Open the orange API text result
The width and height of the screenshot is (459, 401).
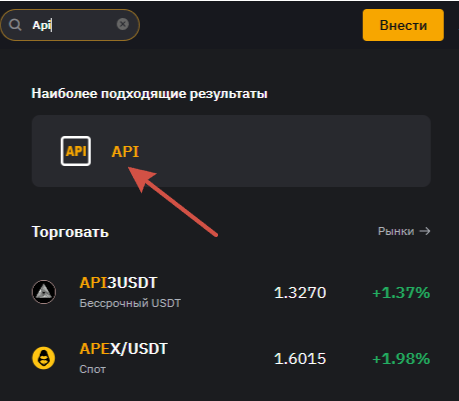tap(125, 152)
